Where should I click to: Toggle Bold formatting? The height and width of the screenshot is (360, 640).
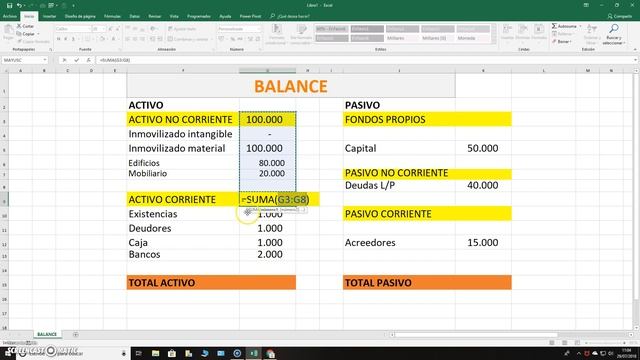point(58,39)
